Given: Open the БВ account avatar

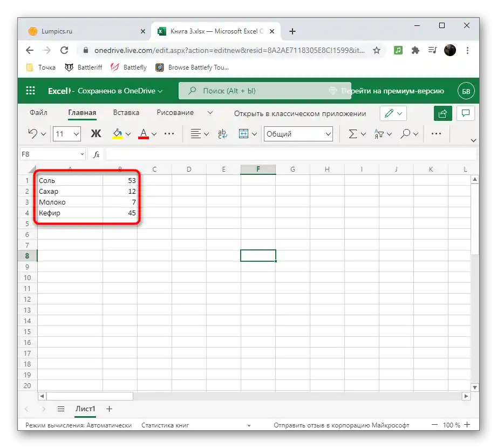Looking at the screenshot, I should pyautogui.click(x=466, y=91).
